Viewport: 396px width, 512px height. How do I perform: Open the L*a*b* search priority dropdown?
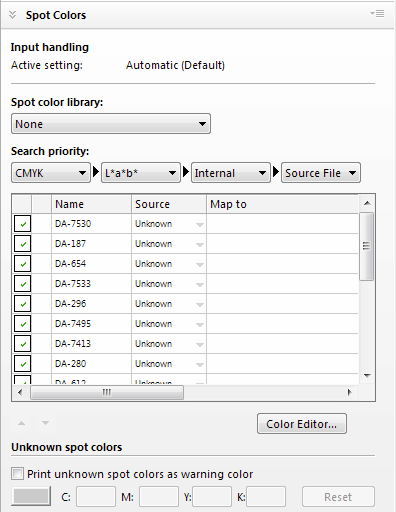tap(141, 173)
